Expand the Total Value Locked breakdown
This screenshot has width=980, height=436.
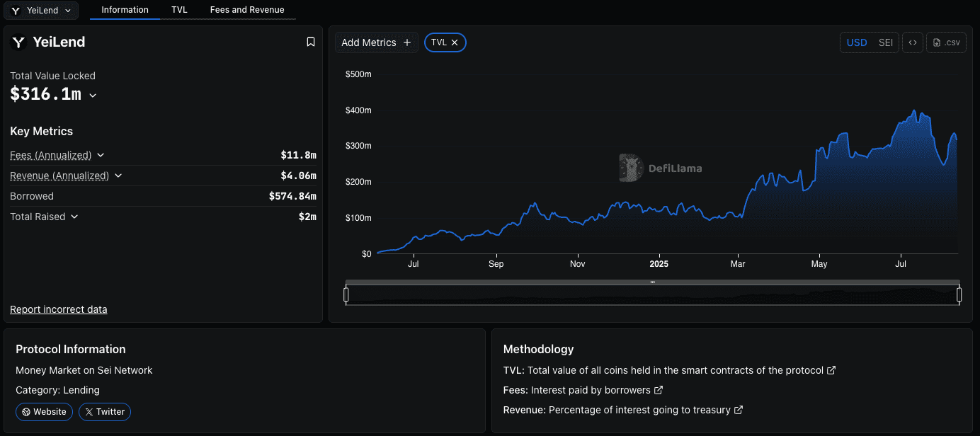[x=93, y=95]
